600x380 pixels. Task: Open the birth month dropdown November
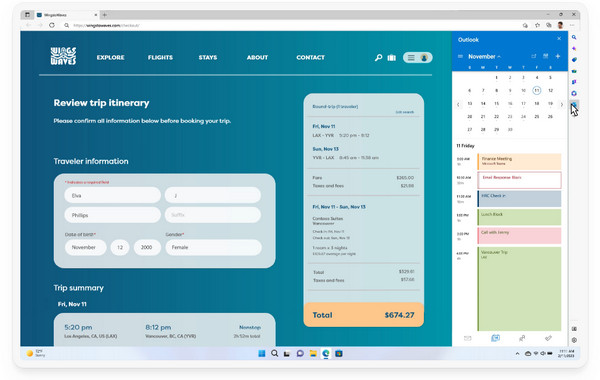(x=85, y=247)
